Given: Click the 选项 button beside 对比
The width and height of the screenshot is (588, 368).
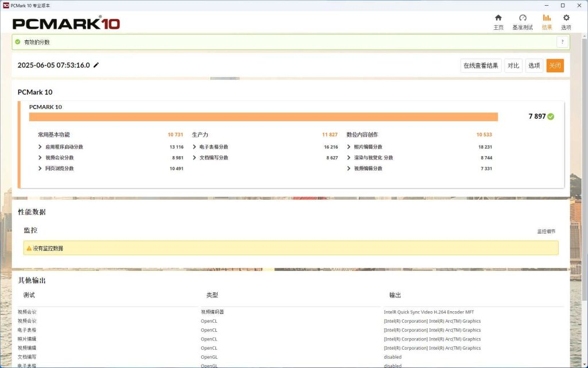Looking at the screenshot, I should coord(534,65).
